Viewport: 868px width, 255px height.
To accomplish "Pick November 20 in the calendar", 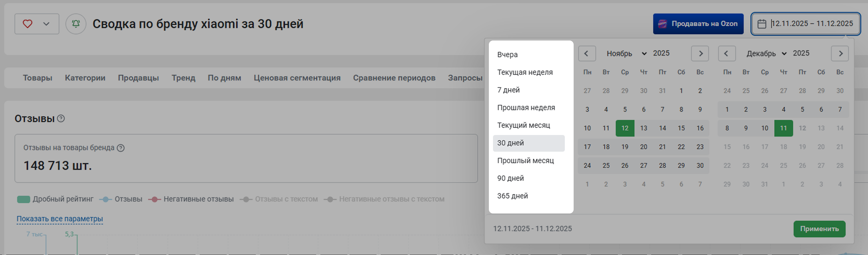I will (x=644, y=147).
